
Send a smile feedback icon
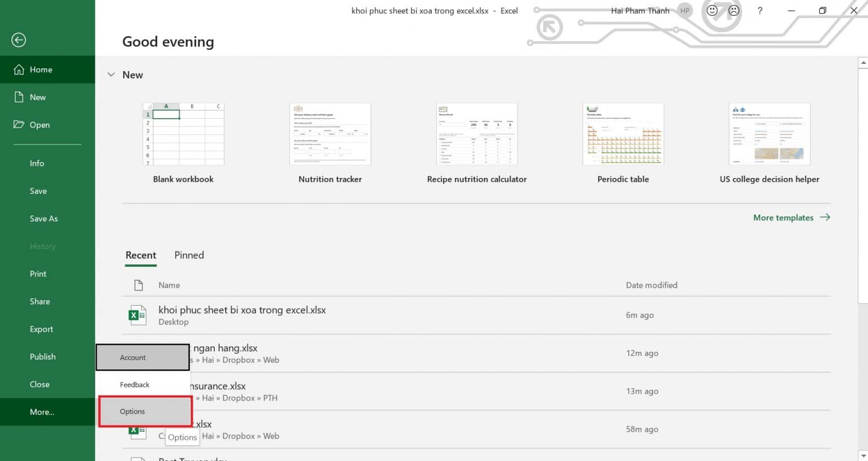[x=712, y=10]
